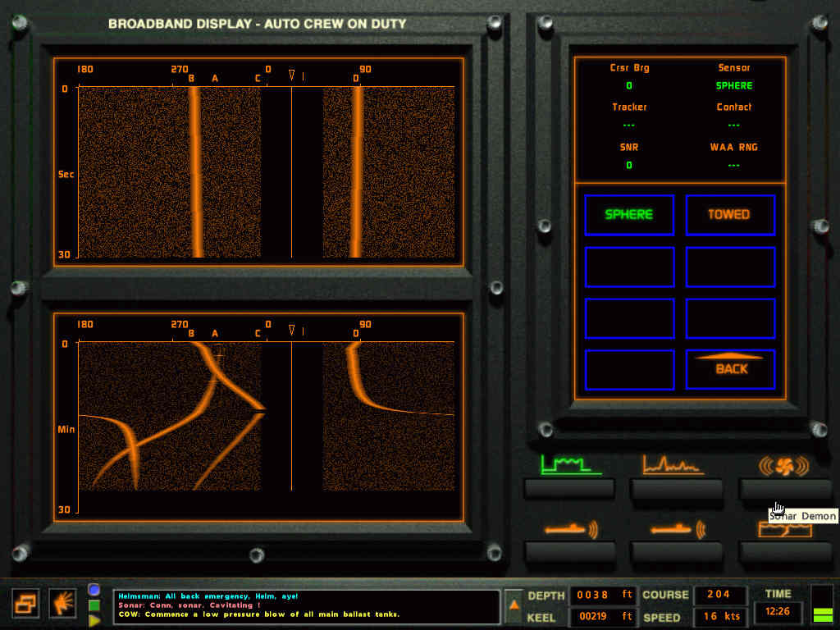Click the yellow triangle message filter
Image resolution: width=840 pixels, height=630 pixels.
click(94, 621)
